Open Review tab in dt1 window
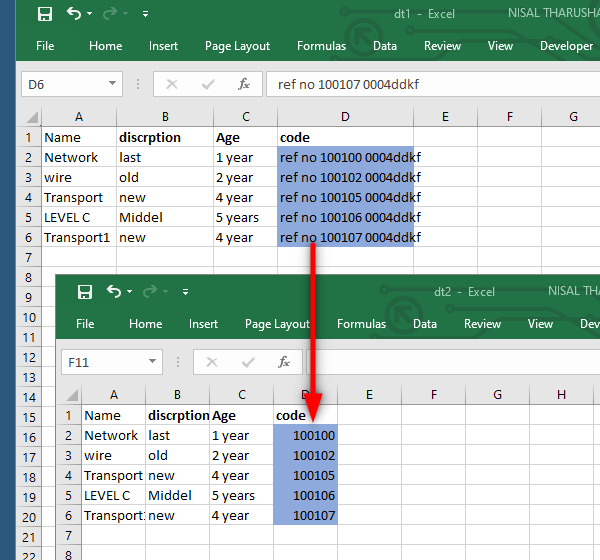600x560 pixels. coord(442,46)
